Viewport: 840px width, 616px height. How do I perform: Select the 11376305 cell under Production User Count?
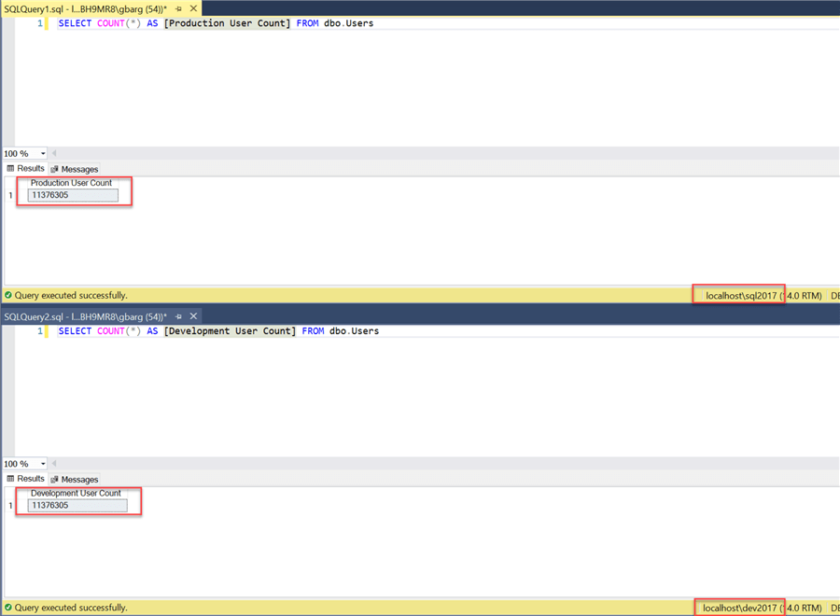point(73,195)
